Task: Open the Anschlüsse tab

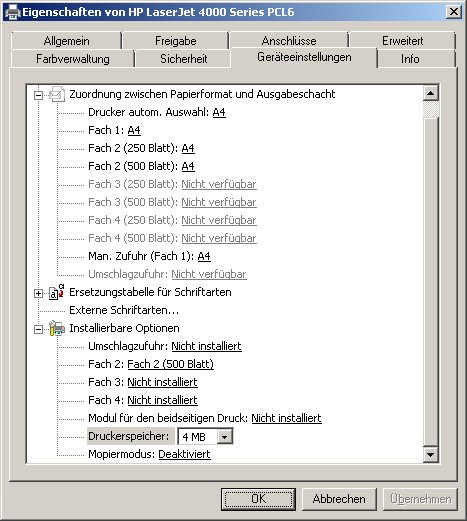Action: coord(289,41)
